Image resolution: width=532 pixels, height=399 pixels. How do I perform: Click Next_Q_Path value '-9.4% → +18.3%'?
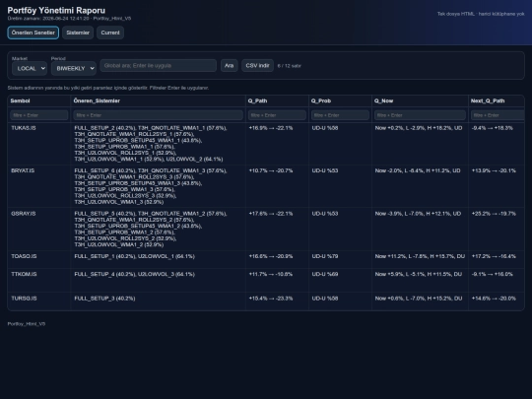(x=493, y=128)
